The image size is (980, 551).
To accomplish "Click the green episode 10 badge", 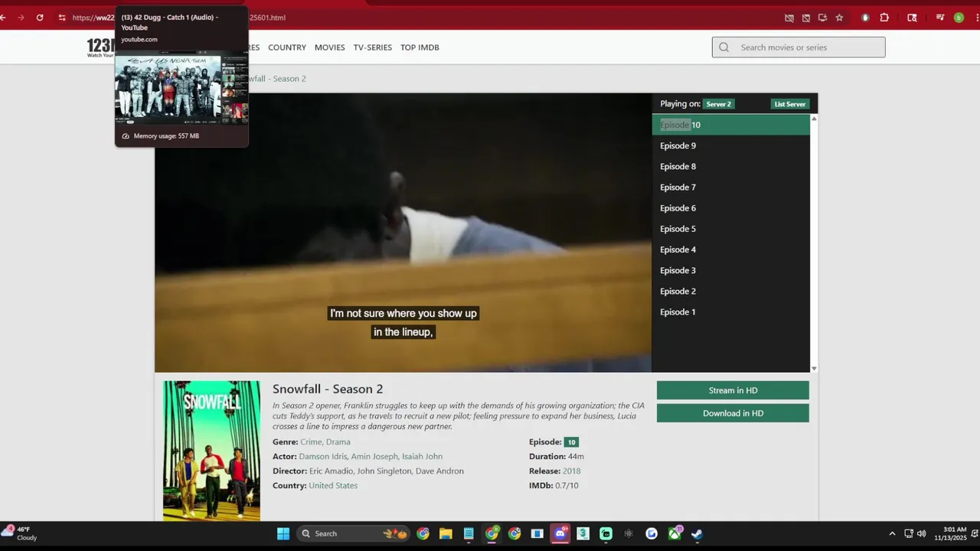I will pyautogui.click(x=571, y=442).
